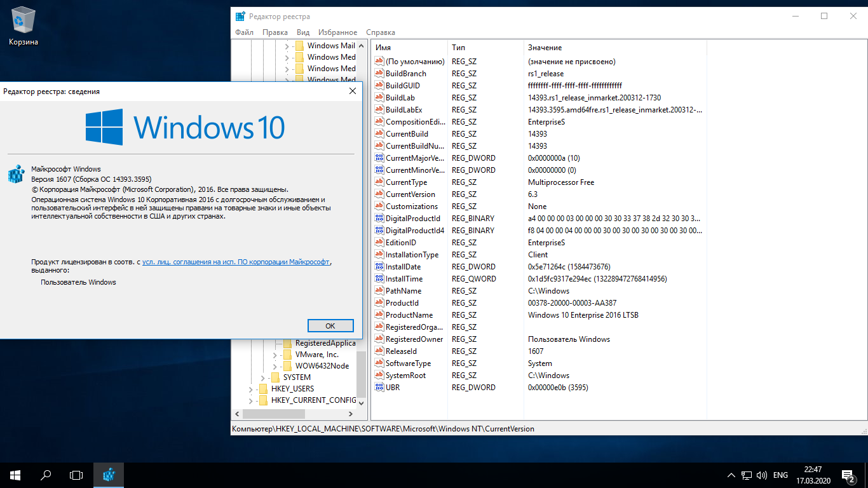Screen dimensions: 868x488
Task: Open the Справка menu
Action: pyautogui.click(x=381, y=32)
